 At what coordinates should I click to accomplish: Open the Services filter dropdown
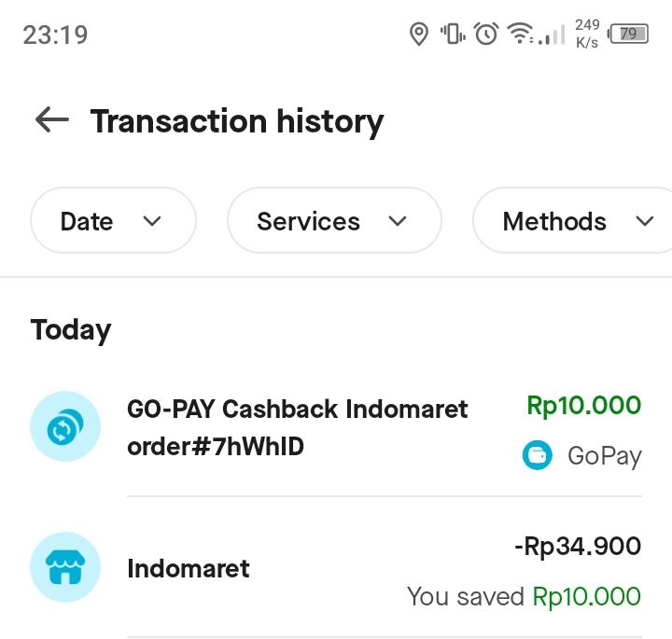point(334,220)
